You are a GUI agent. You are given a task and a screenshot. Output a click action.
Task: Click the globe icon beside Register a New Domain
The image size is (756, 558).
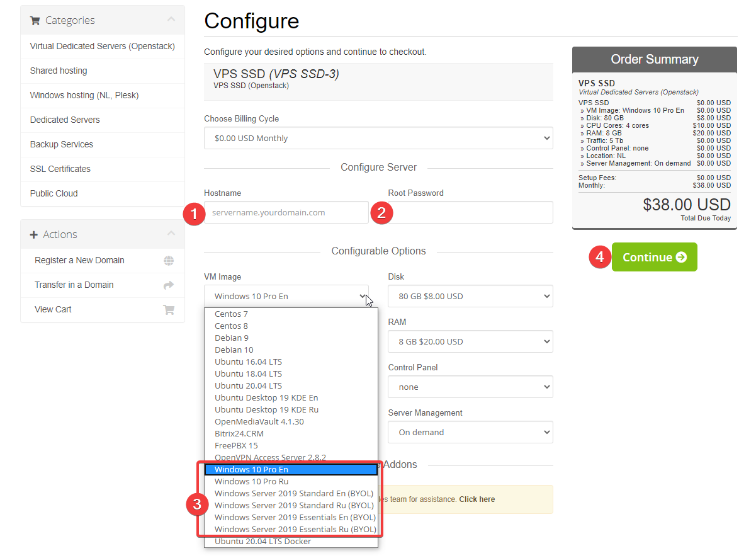coord(168,261)
